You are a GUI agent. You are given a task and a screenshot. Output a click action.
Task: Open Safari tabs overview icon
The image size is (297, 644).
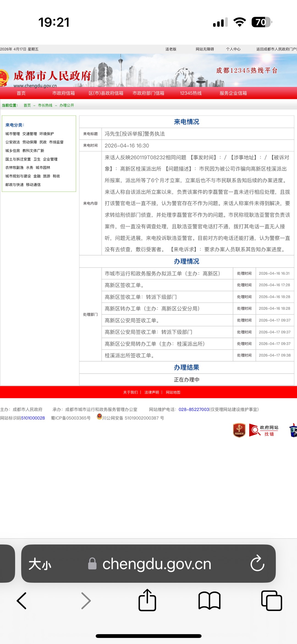point(271,601)
